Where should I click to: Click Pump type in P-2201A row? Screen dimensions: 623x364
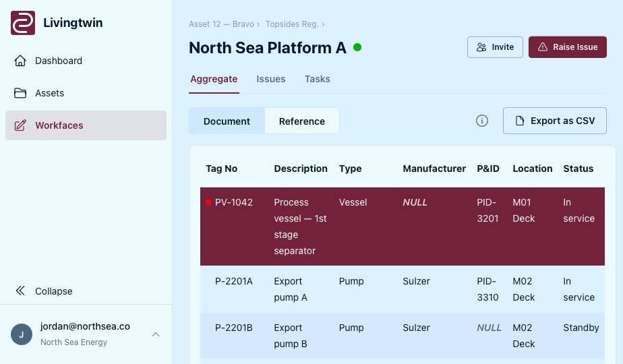351,281
